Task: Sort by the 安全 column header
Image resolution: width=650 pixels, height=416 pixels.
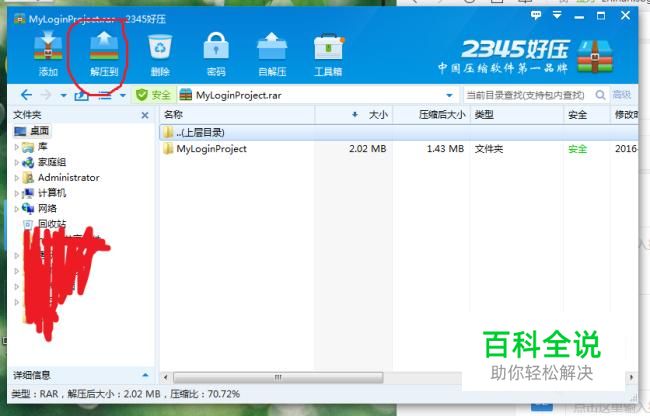Action: [x=587, y=115]
